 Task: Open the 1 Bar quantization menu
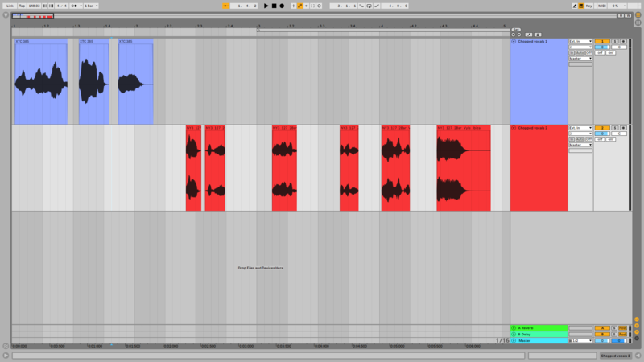click(91, 6)
